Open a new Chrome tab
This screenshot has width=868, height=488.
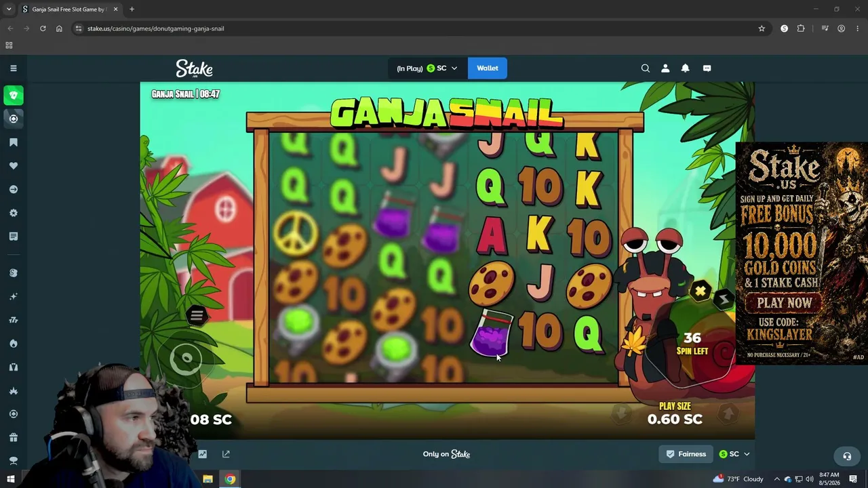132,9
